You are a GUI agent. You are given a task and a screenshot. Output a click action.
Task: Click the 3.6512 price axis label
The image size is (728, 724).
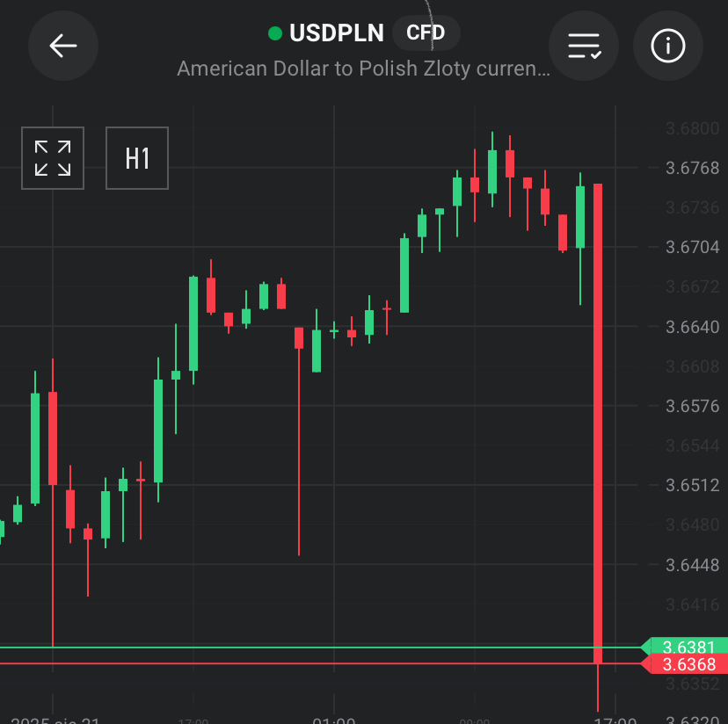click(x=693, y=485)
